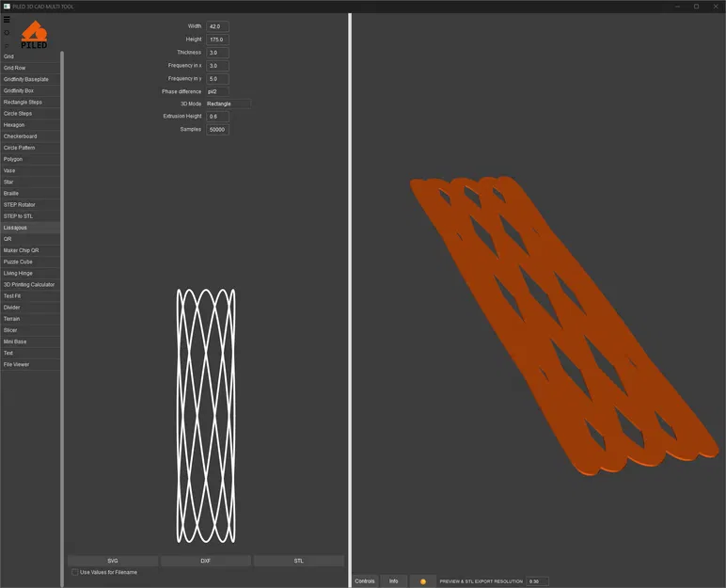
Task: Select the Star tool
Action: 30,183
